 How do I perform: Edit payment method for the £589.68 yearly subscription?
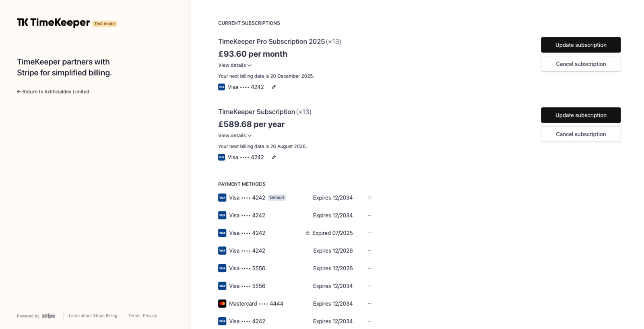274,157
